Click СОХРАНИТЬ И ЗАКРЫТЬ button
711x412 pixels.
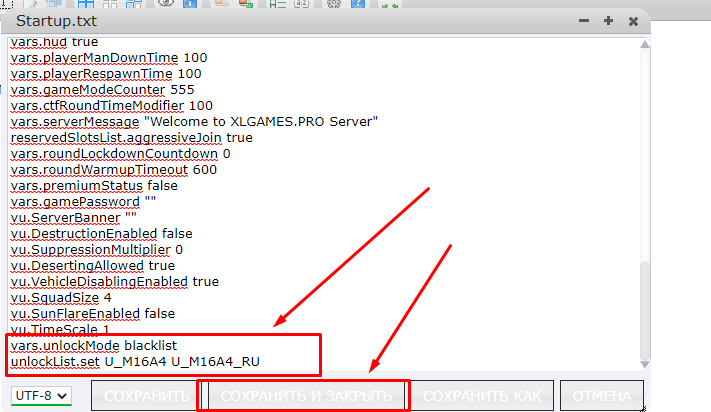306,396
